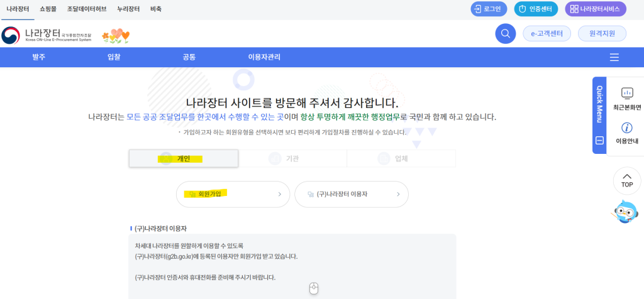Click the flower hearts banner image
This screenshot has height=299, width=644.
(x=116, y=36)
